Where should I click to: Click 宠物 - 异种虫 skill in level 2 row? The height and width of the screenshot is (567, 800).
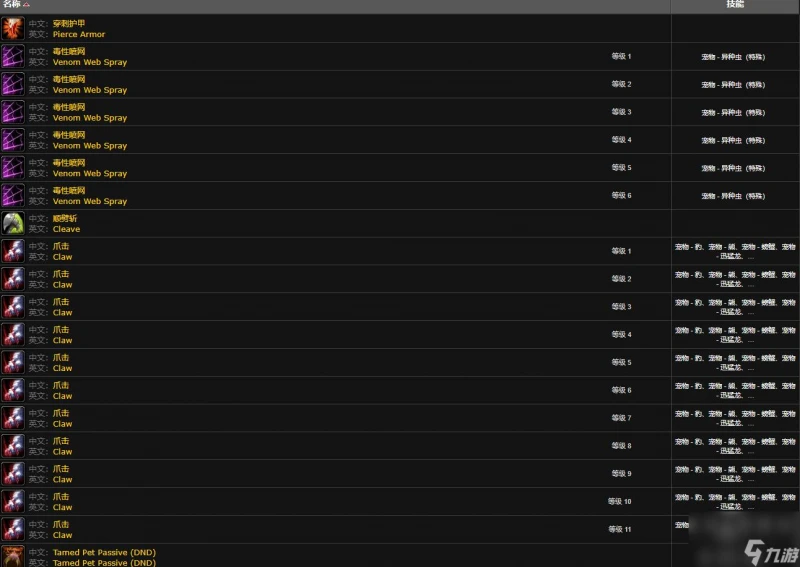[x=734, y=84]
